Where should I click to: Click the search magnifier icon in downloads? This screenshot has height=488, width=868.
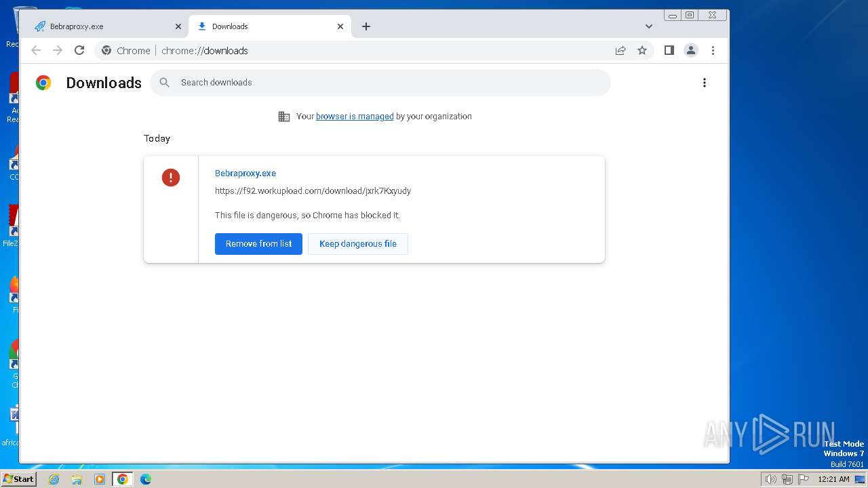(165, 83)
